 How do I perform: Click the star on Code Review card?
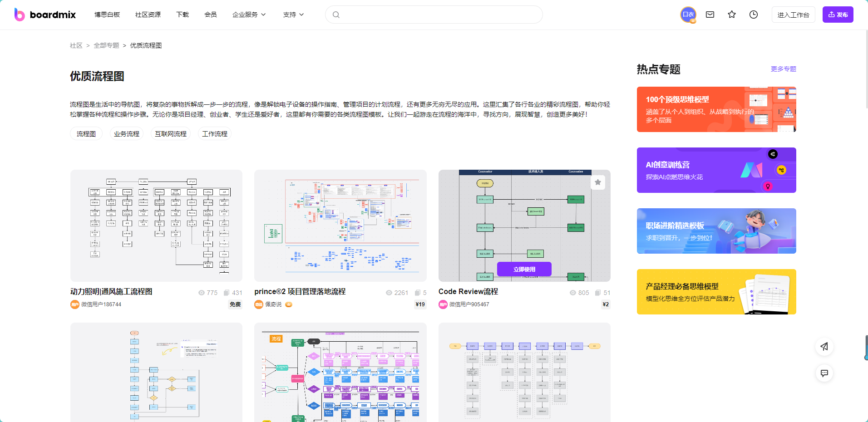click(x=598, y=182)
